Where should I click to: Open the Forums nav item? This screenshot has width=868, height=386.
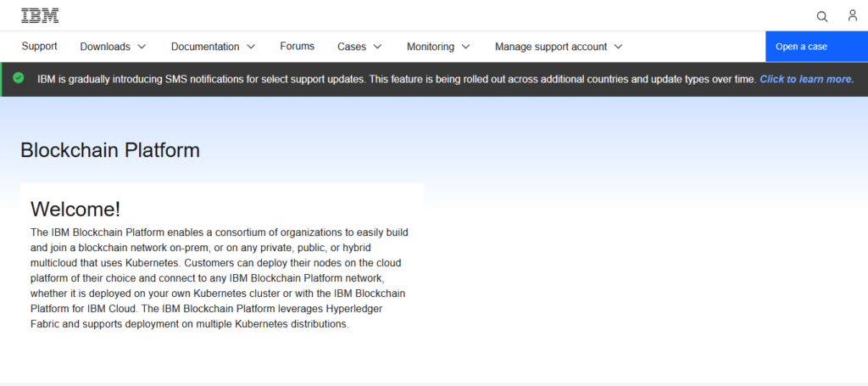[x=298, y=46]
